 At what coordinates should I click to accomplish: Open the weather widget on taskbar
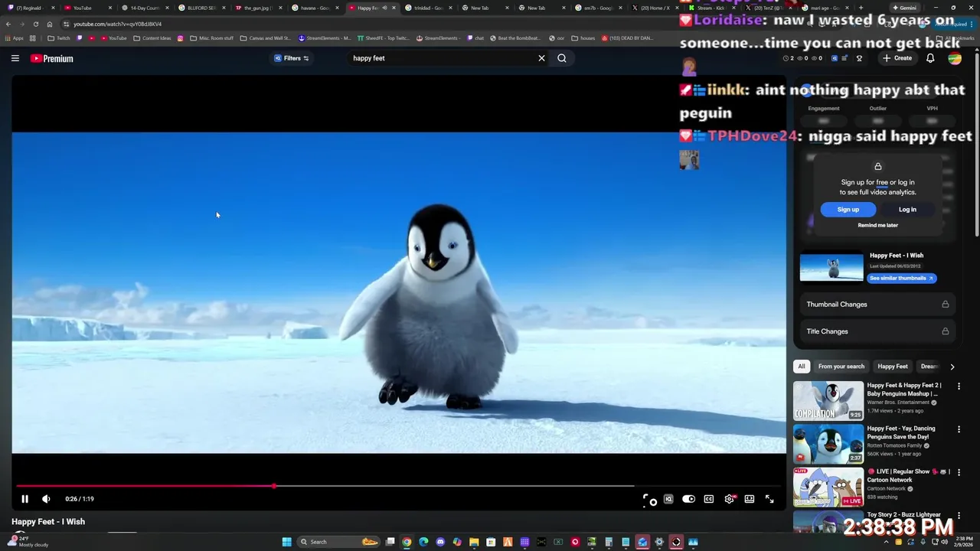[x=28, y=542]
